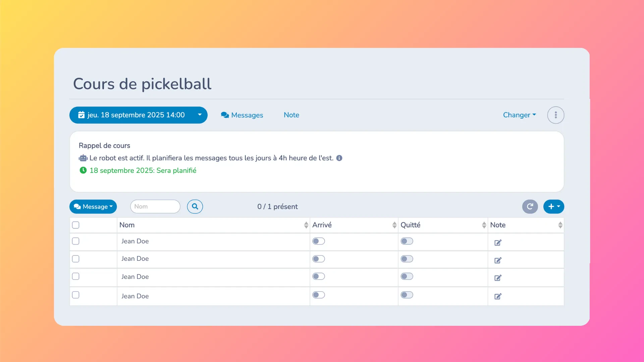The image size is (644, 362).
Task: Click '18 septembre 2025: Sera planifié' status
Action: (143, 170)
